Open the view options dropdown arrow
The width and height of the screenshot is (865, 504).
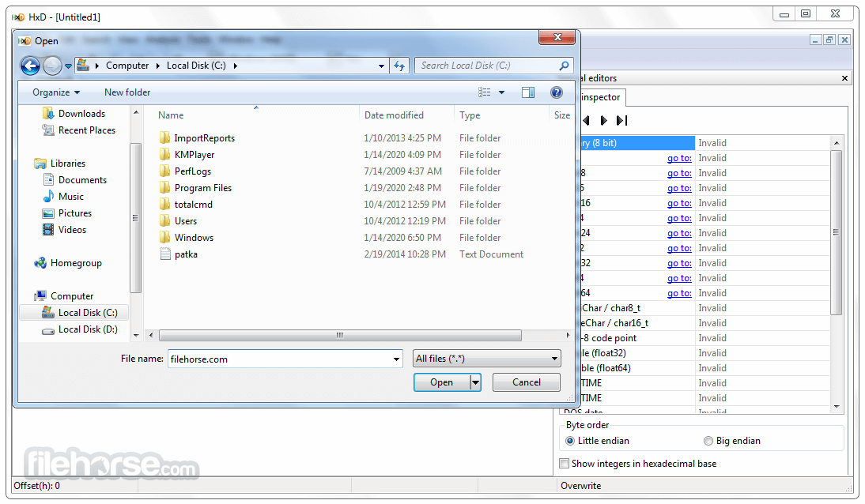(501, 92)
